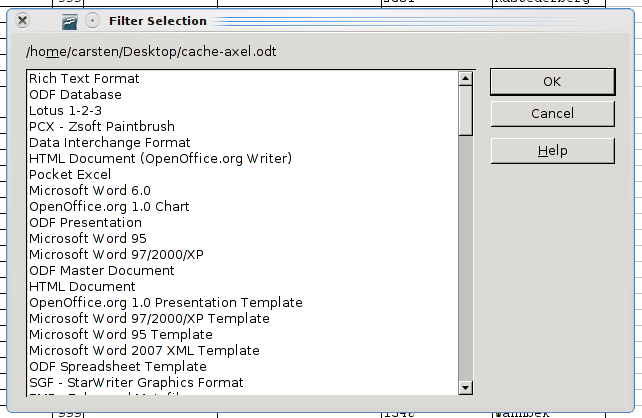Select HTML Document (OpenOffice.org Writer)
This screenshot has height=418, width=642.
coord(160,159)
